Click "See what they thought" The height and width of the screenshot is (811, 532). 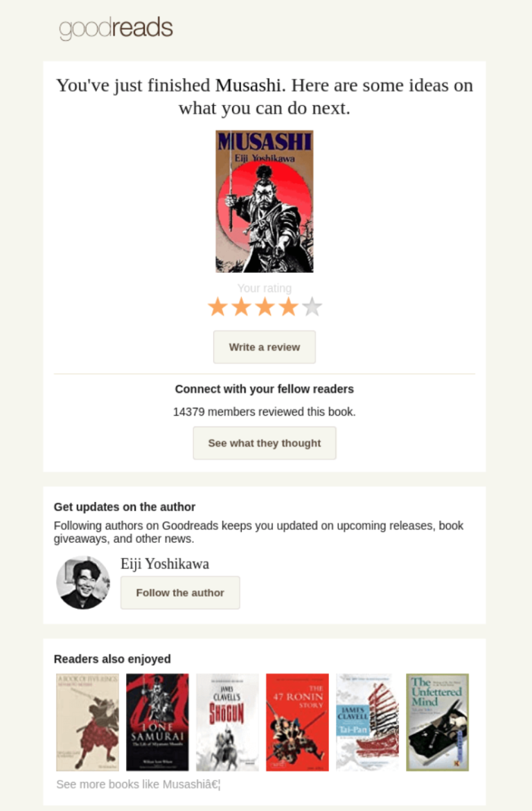coord(264,443)
